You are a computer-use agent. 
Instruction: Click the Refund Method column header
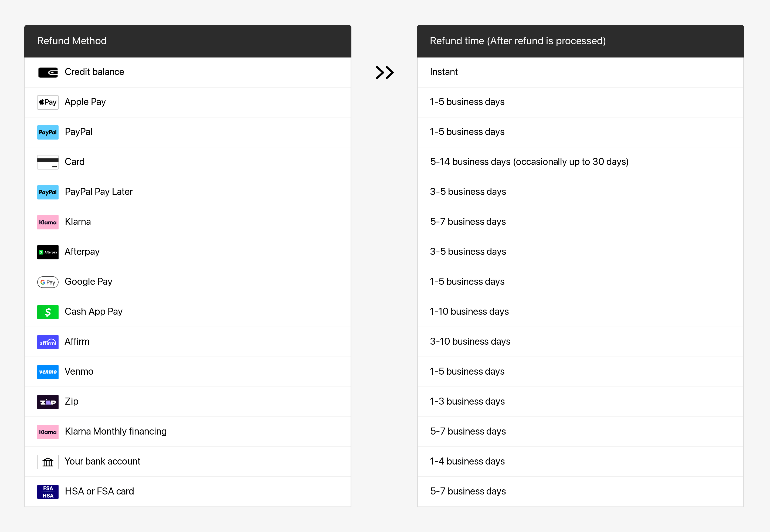point(72,41)
